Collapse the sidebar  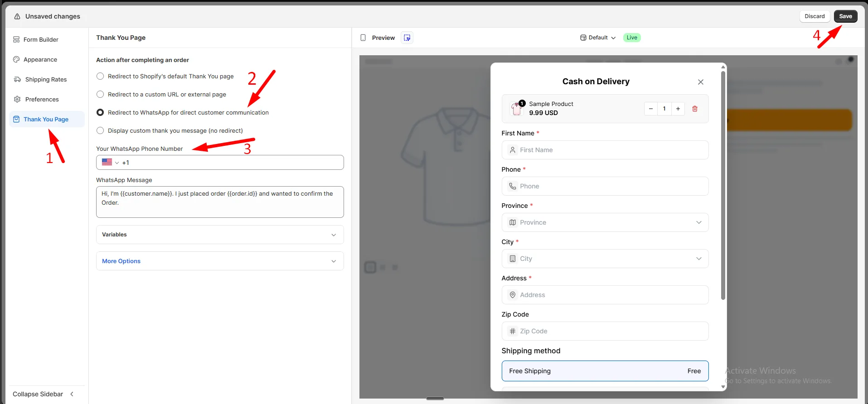(44, 394)
